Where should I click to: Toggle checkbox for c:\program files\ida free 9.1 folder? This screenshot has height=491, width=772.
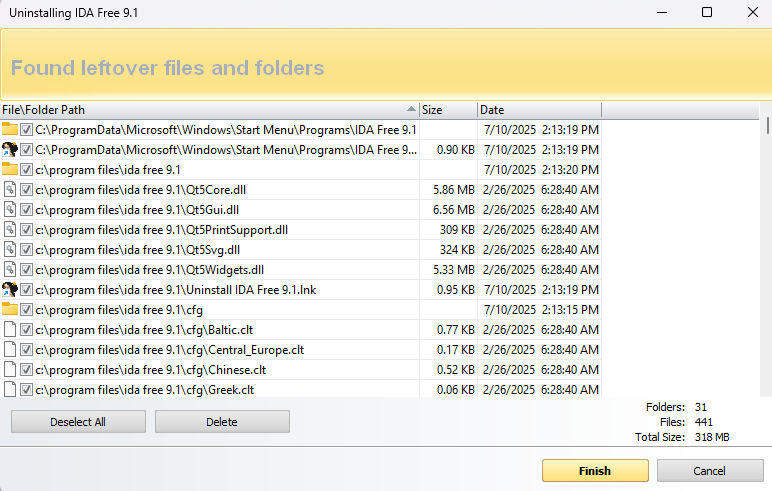pyautogui.click(x=27, y=169)
